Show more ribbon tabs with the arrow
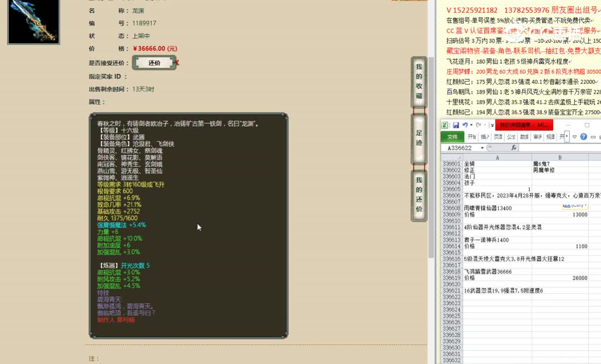The width and height of the screenshot is (601, 364). [567, 137]
